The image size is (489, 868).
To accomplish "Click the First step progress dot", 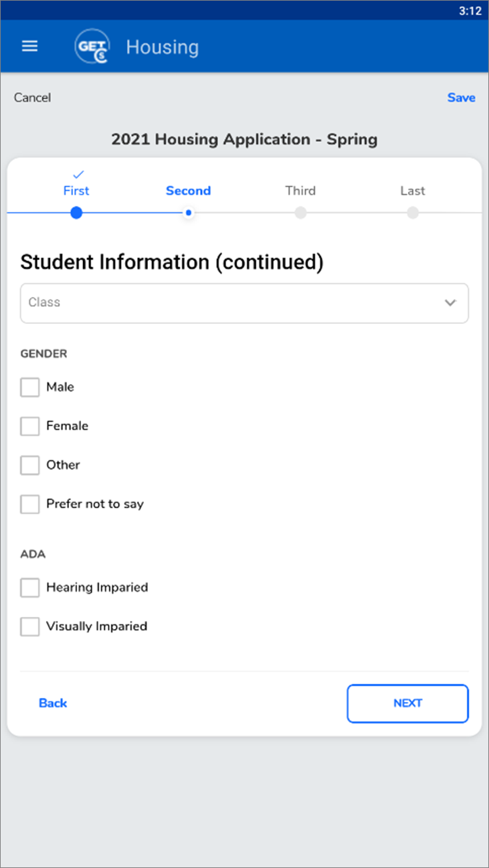I will 76,213.
